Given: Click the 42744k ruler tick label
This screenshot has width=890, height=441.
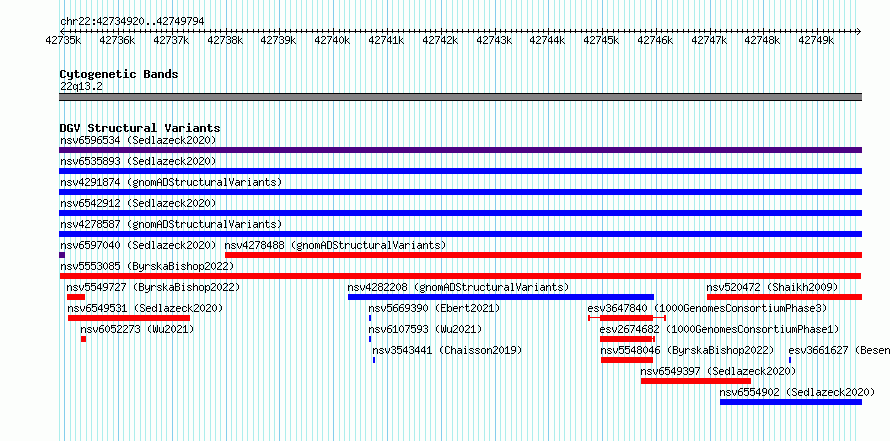Looking at the screenshot, I should click(547, 40).
